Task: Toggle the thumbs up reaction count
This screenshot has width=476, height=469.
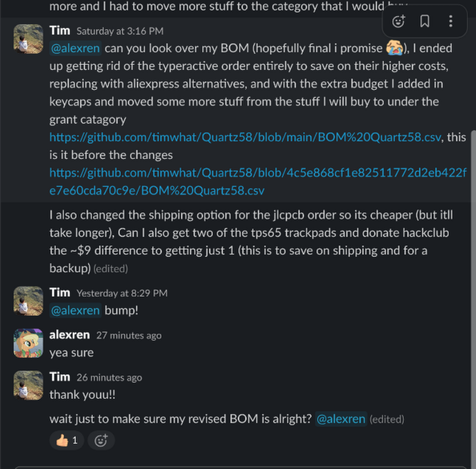Action: pyautogui.click(x=66, y=440)
